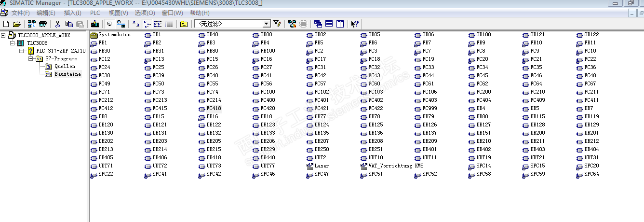Click the Paste toolbar icon
This screenshot has height=222, width=644.
pyautogui.click(x=80, y=24)
